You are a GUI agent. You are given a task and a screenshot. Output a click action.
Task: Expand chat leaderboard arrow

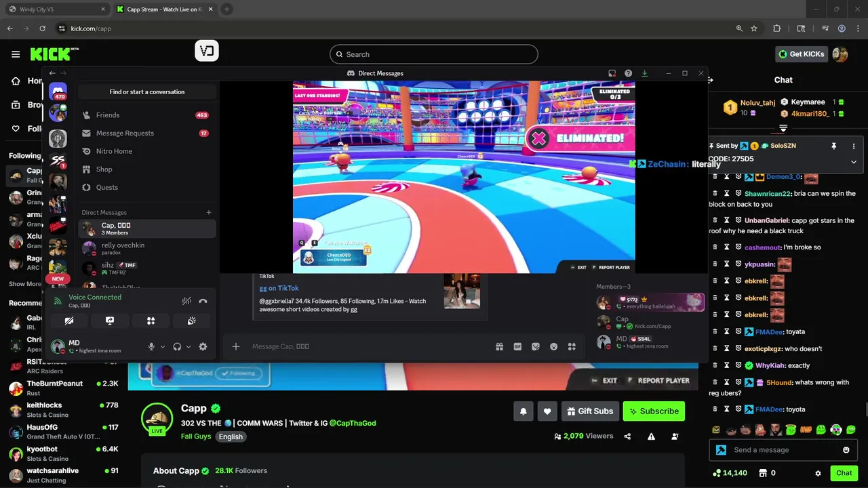783,128
